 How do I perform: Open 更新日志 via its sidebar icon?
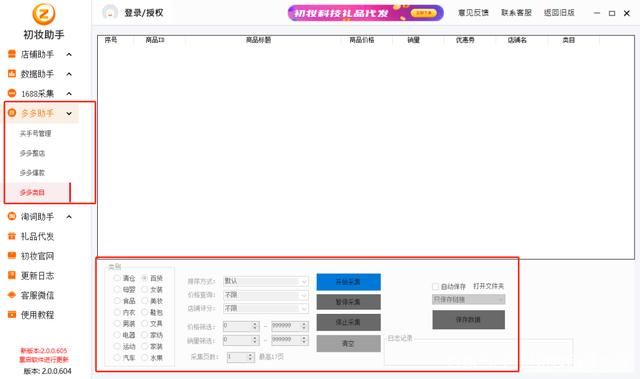[12, 275]
